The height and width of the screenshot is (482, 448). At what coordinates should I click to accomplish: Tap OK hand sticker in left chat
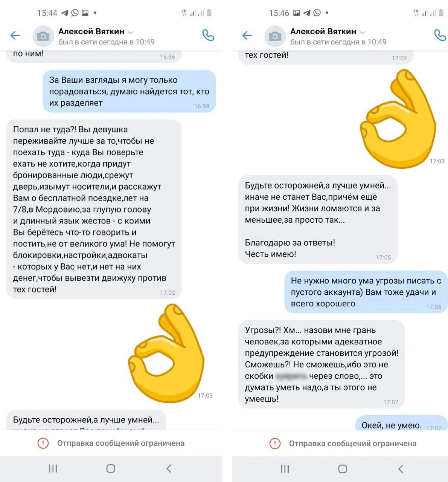(x=166, y=353)
